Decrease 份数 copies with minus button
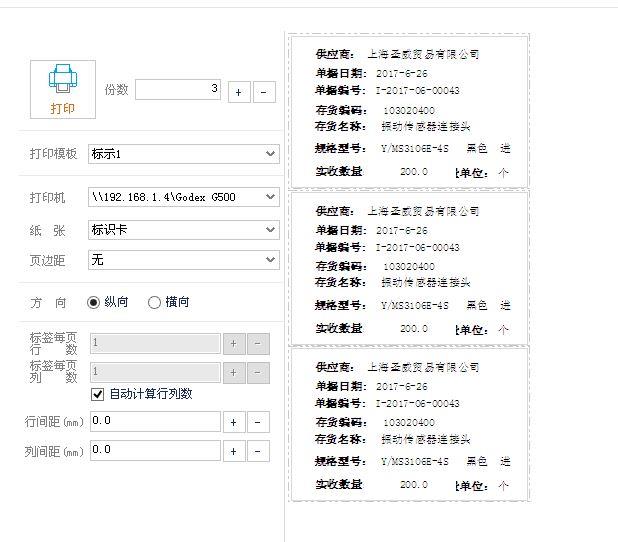The width and height of the screenshot is (618, 542). click(264, 92)
